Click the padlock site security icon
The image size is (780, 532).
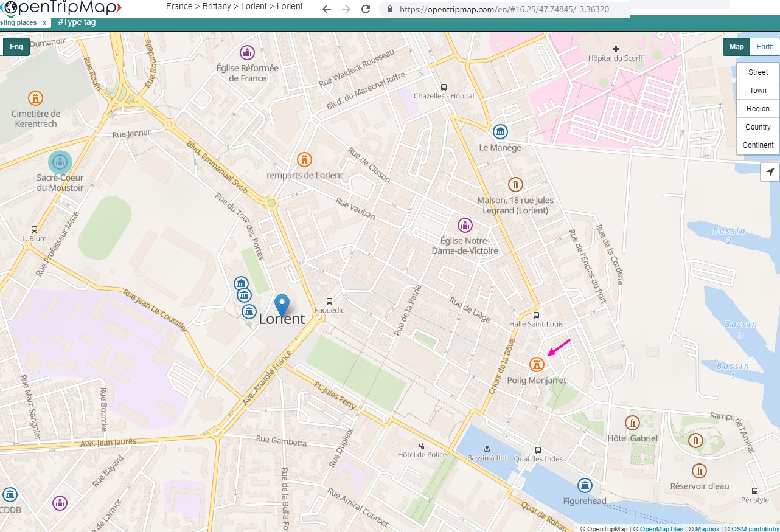click(x=389, y=9)
